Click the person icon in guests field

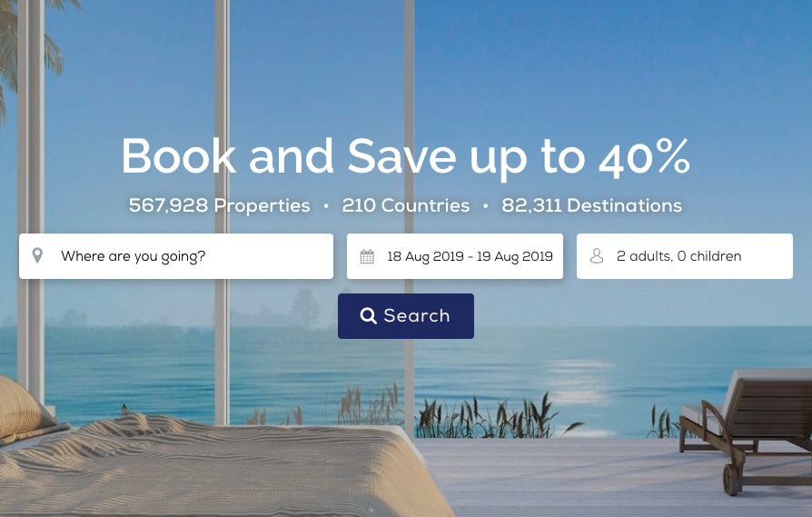[x=597, y=256]
